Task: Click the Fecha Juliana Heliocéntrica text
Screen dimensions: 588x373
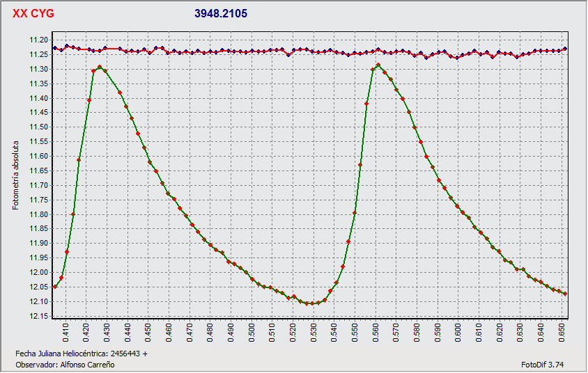Action: click(82, 354)
